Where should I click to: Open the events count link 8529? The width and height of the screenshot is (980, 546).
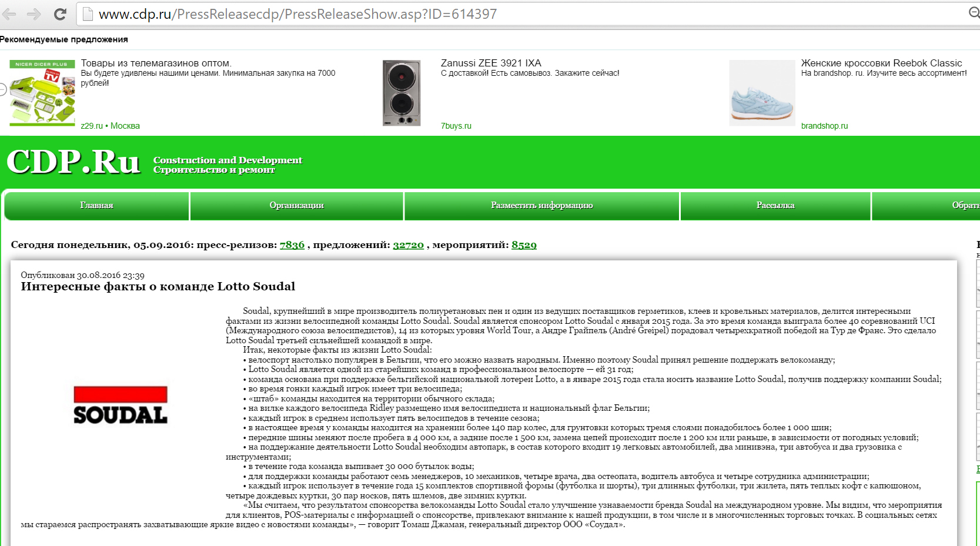[x=524, y=245]
